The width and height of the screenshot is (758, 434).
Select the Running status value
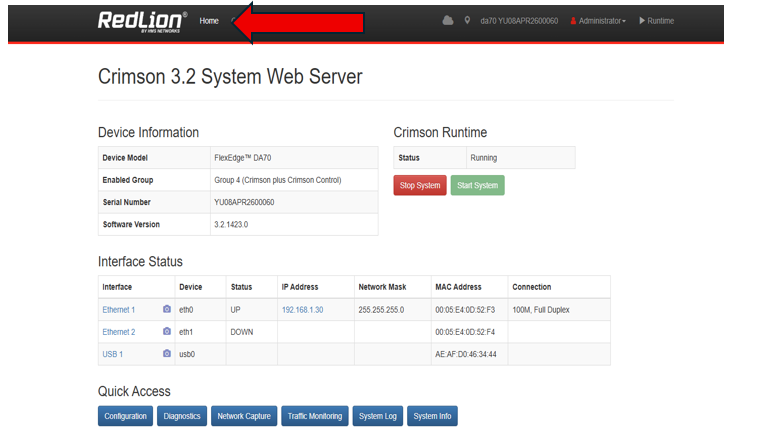point(483,158)
